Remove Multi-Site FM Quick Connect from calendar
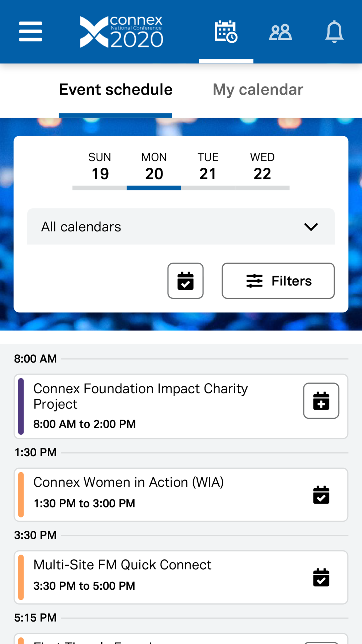 pyautogui.click(x=321, y=577)
